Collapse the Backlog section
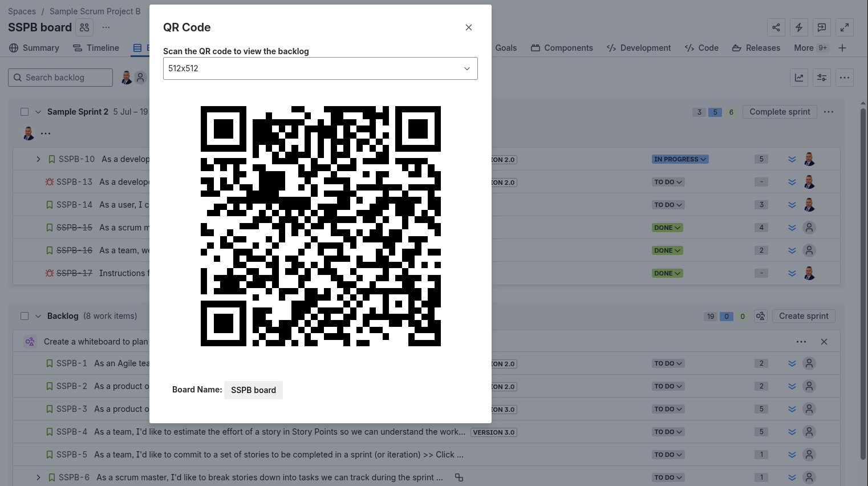This screenshot has width=868, height=486. click(x=38, y=316)
